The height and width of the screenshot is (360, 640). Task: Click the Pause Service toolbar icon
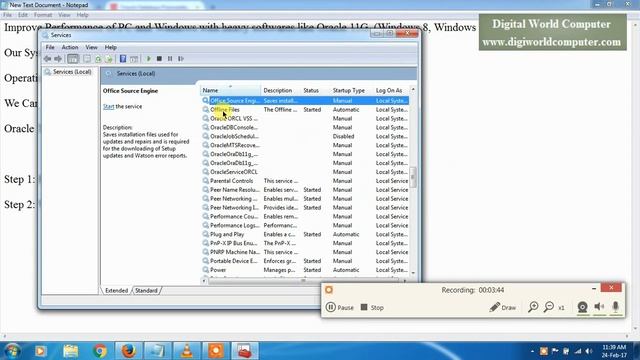pos(170,59)
